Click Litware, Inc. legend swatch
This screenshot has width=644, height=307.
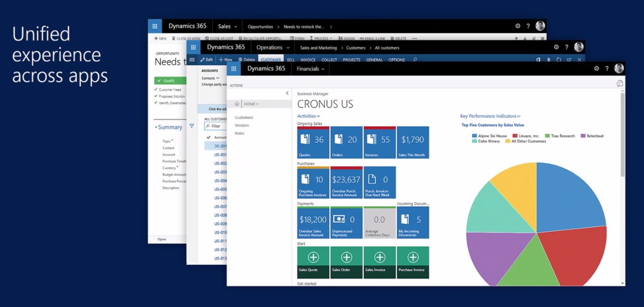pyautogui.click(x=515, y=136)
